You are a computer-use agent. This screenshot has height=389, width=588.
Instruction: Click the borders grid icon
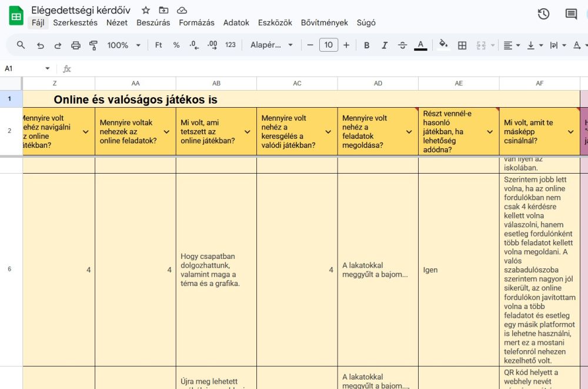462,45
